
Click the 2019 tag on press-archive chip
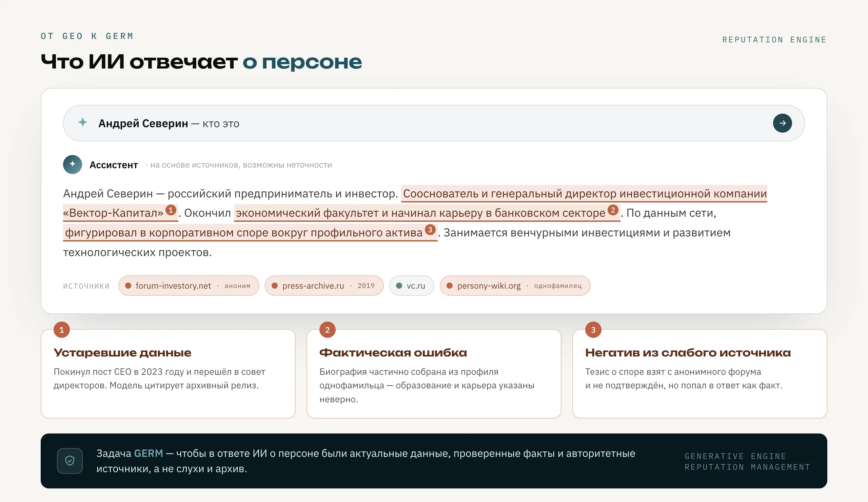(366, 286)
